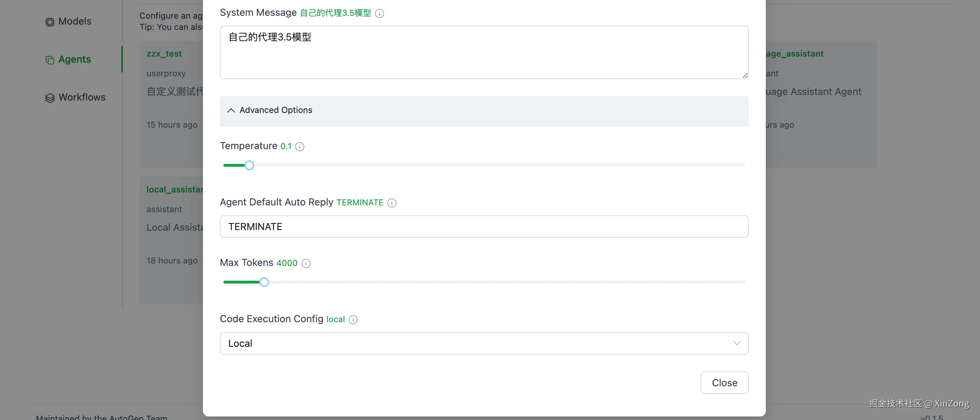
Task: Click the Models sidebar chip icon
Action: [50, 22]
